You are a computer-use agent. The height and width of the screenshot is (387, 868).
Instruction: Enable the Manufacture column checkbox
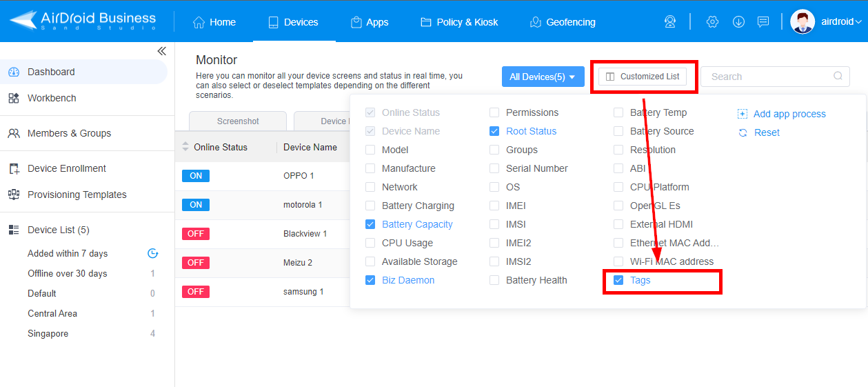click(x=370, y=168)
